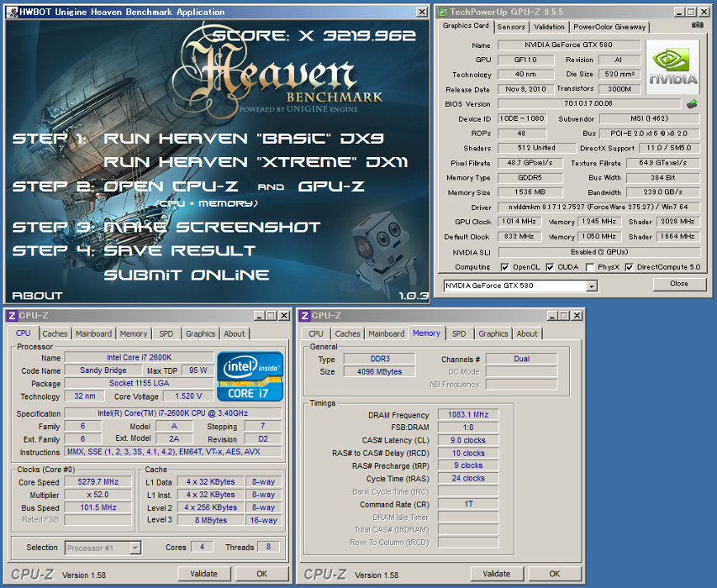This screenshot has width=717, height=588.
Task: Click the left CPU-Z window's Z title icon
Action: 12,315
